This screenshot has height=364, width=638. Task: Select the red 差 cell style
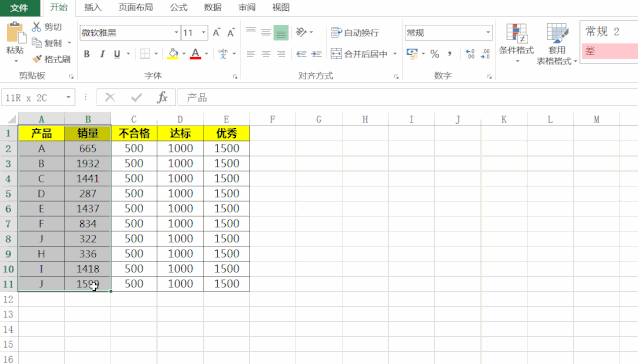point(609,51)
